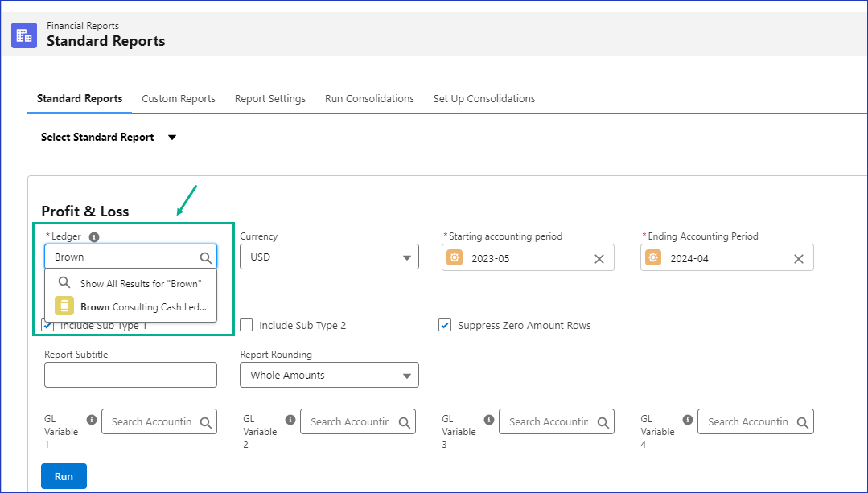Image resolution: width=868 pixels, height=493 pixels.
Task: Click the Financial Reports app icon
Action: click(24, 35)
